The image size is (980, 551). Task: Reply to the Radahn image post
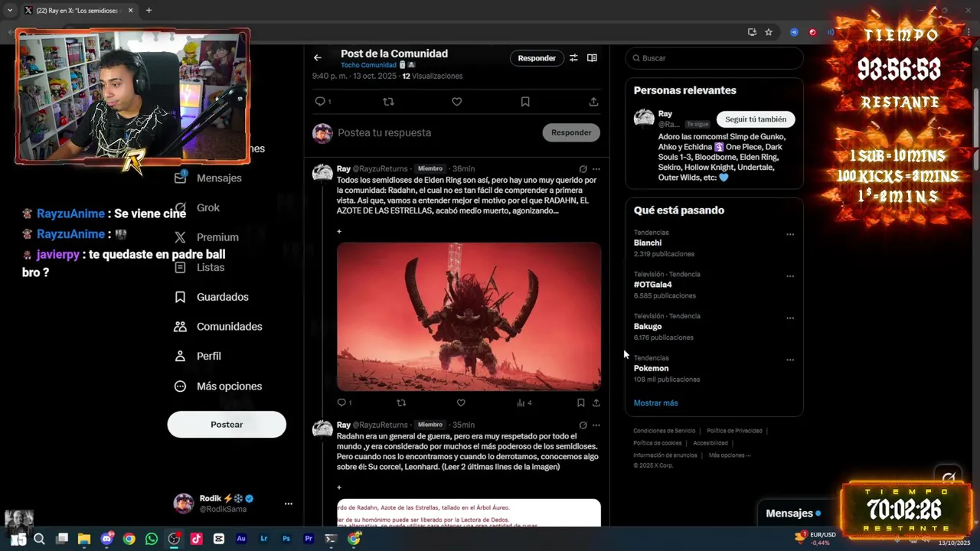pos(342,403)
